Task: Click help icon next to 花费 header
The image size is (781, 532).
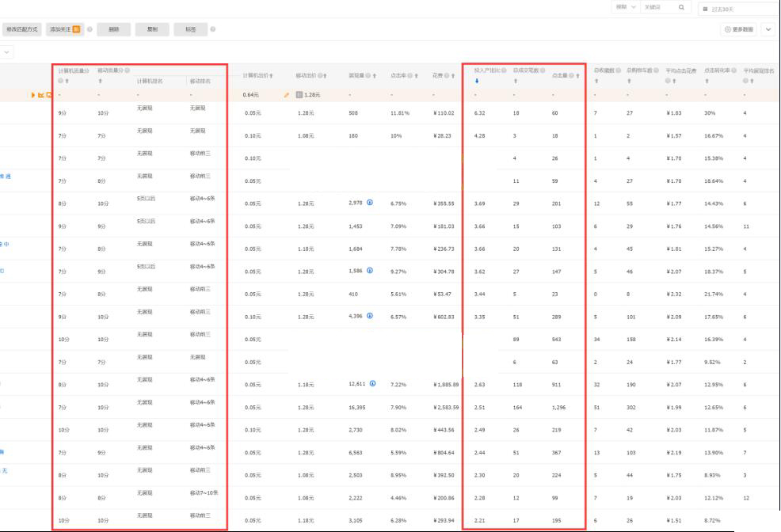Action: (447, 76)
